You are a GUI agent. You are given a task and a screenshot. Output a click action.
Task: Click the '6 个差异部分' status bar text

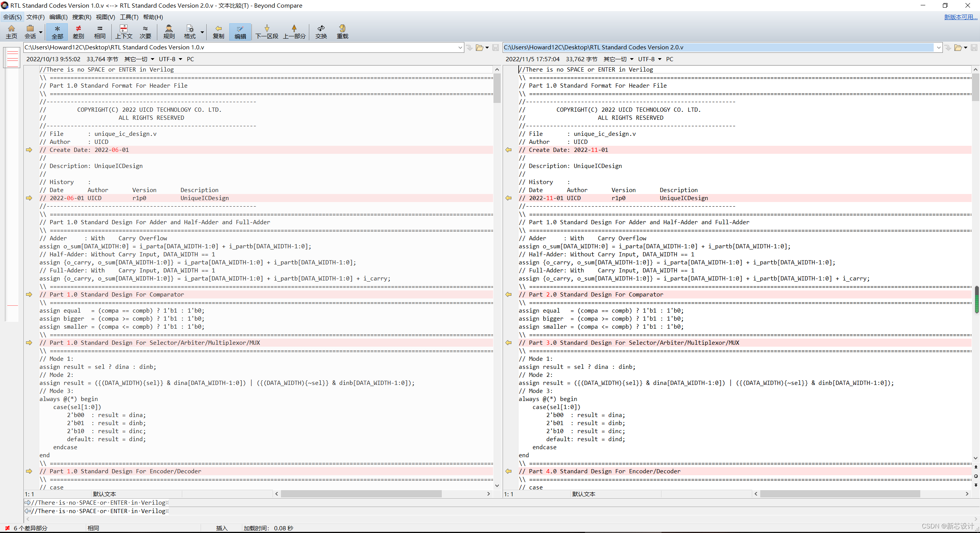click(30, 528)
